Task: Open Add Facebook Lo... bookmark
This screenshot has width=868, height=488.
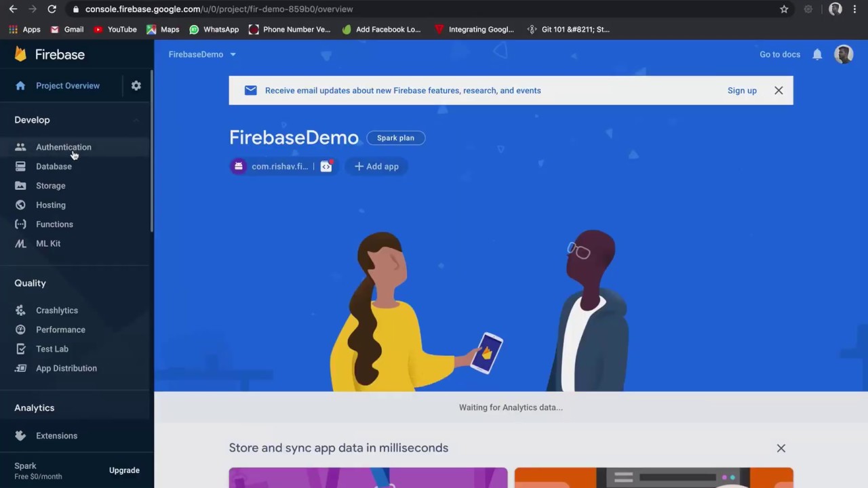Action: (x=382, y=29)
